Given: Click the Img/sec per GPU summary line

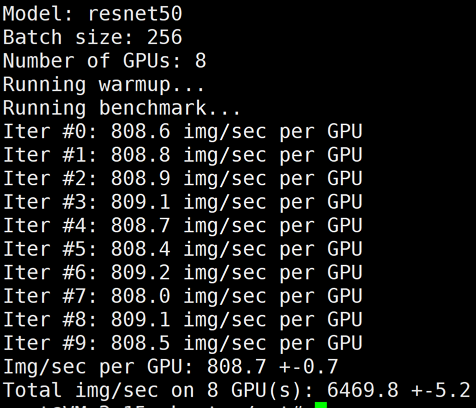Looking at the screenshot, I should click(171, 367).
